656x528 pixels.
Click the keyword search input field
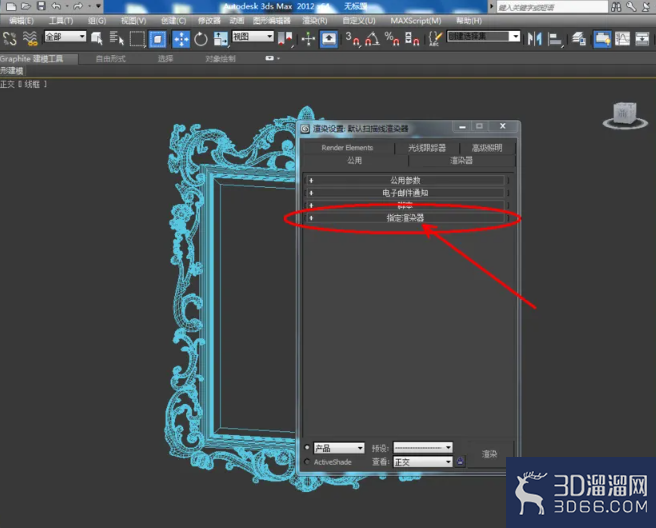click(x=552, y=7)
